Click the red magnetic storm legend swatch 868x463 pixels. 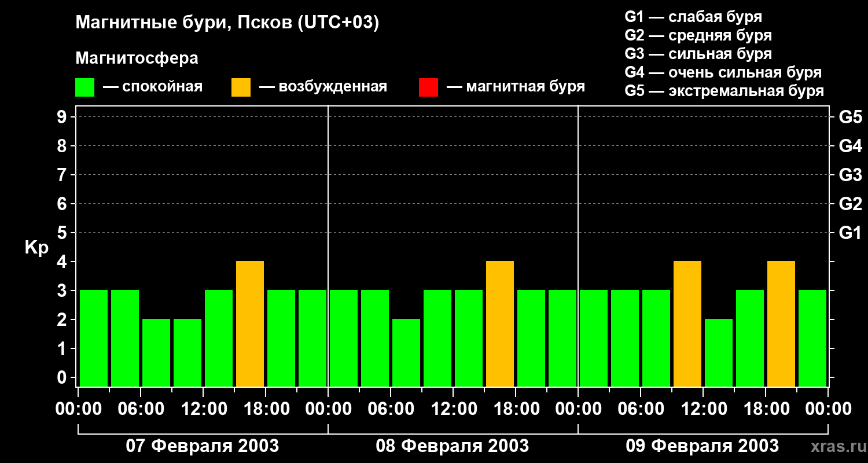428,87
